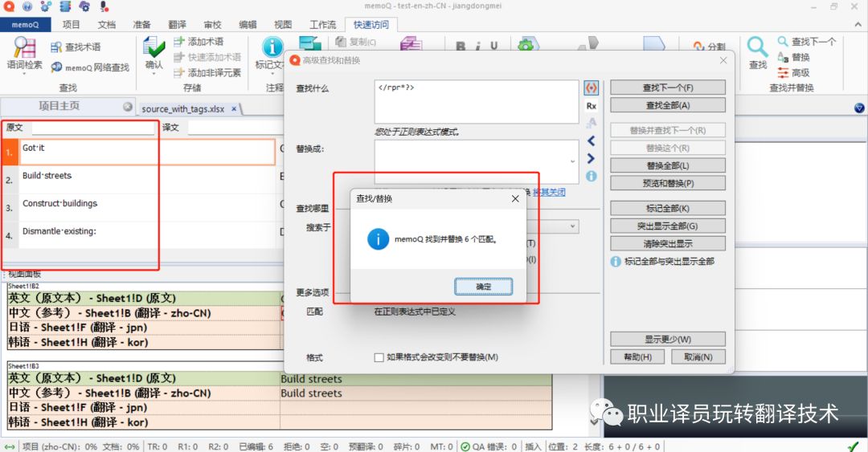Click the 添加非译元素 icon

click(x=178, y=72)
